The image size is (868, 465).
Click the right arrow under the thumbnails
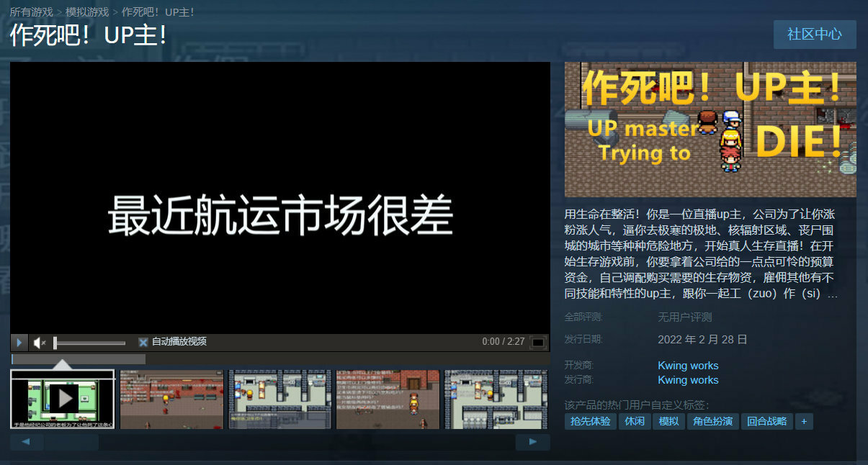click(533, 442)
